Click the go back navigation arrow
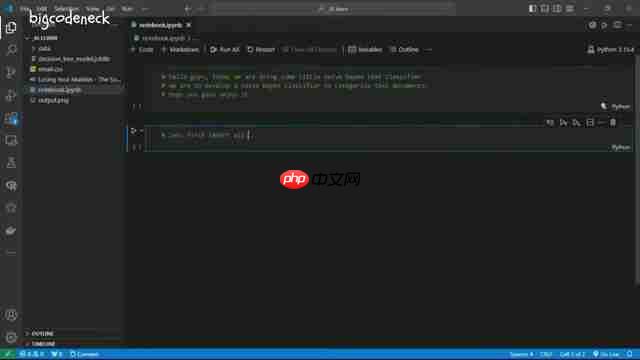Image resolution: width=640 pixels, height=360 pixels. coord(187,9)
